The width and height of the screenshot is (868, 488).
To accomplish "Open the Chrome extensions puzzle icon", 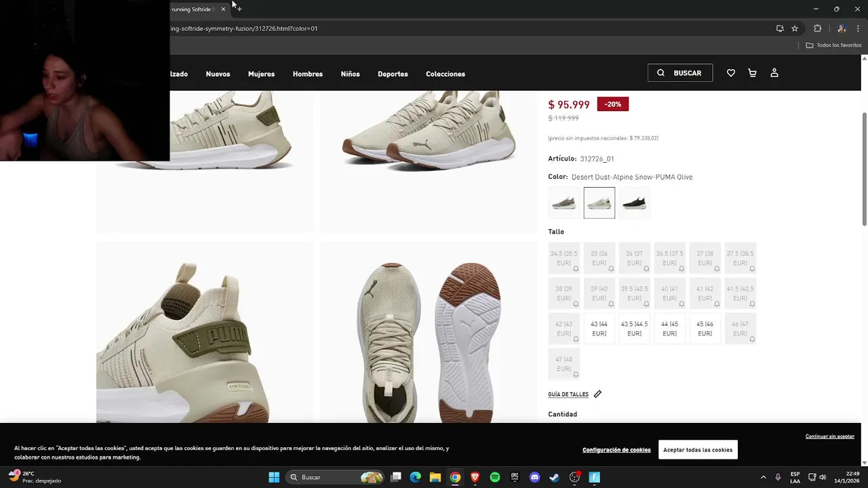I will click(817, 28).
